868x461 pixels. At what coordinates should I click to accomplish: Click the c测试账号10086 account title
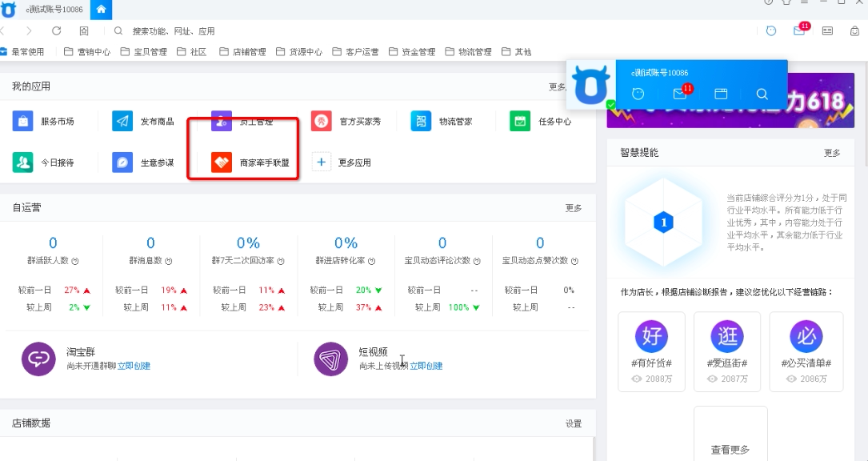click(x=54, y=10)
